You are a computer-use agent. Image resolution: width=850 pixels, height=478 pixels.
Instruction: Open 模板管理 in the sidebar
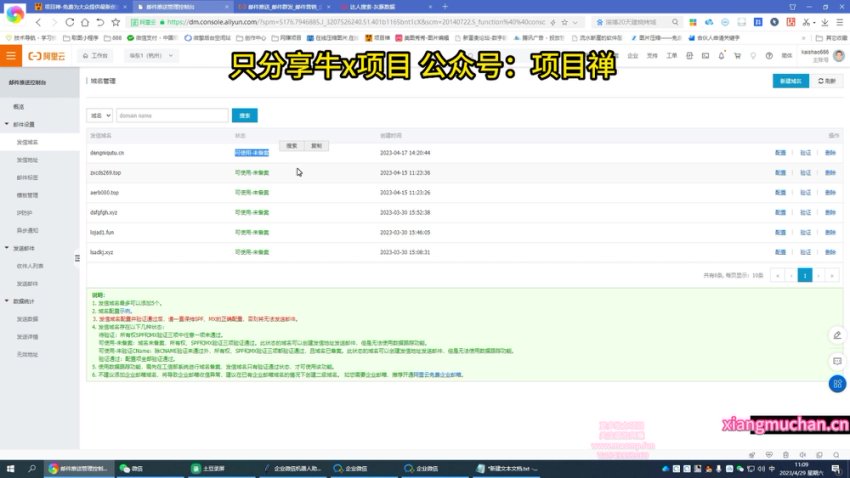pos(27,195)
